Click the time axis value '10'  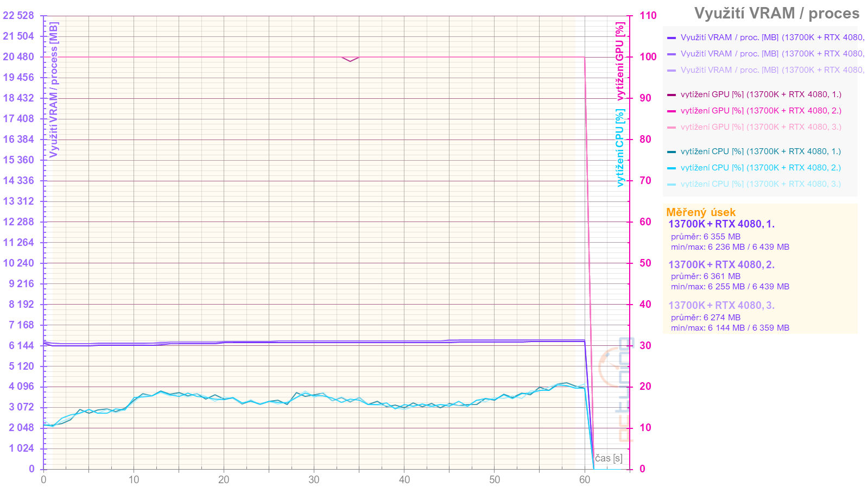pyautogui.click(x=134, y=480)
